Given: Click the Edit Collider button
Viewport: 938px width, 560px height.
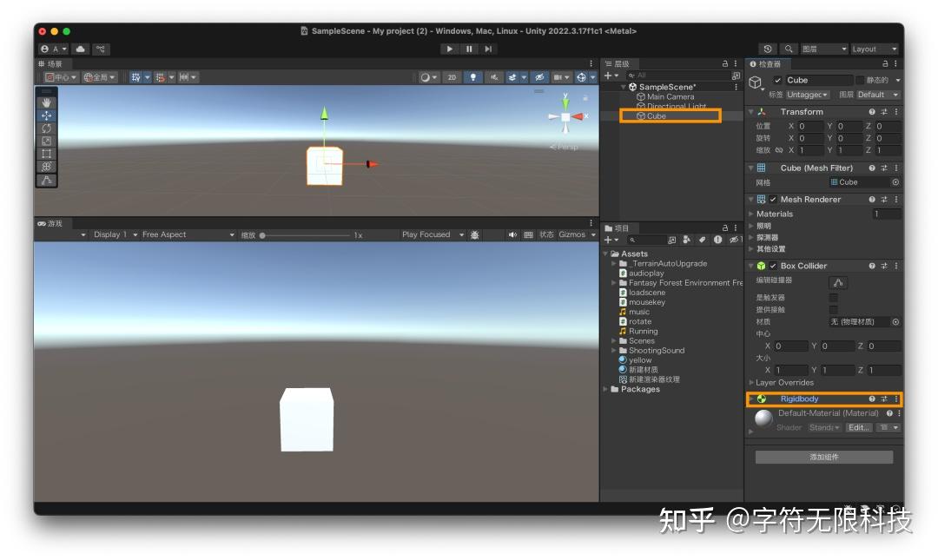Looking at the screenshot, I should tap(838, 282).
